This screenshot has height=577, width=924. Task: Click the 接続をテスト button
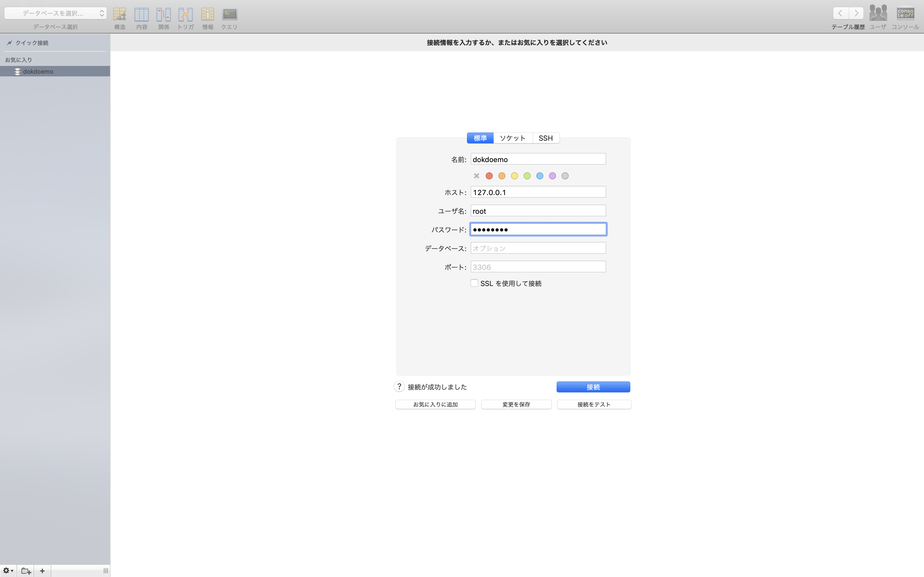pyautogui.click(x=594, y=404)
